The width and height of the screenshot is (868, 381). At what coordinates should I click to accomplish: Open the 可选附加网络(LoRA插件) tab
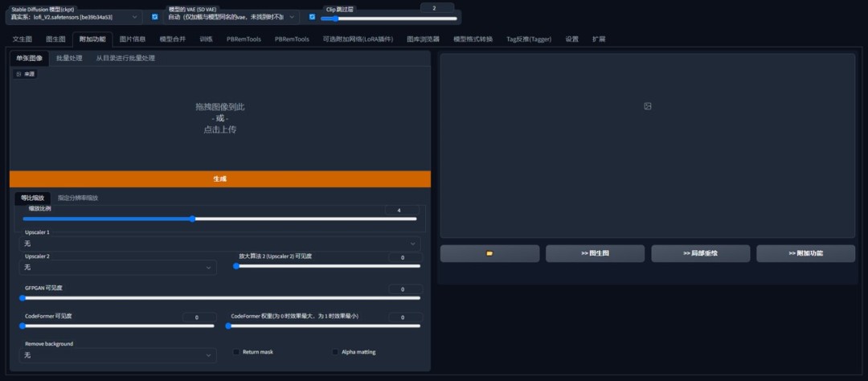tap(358, 39)
